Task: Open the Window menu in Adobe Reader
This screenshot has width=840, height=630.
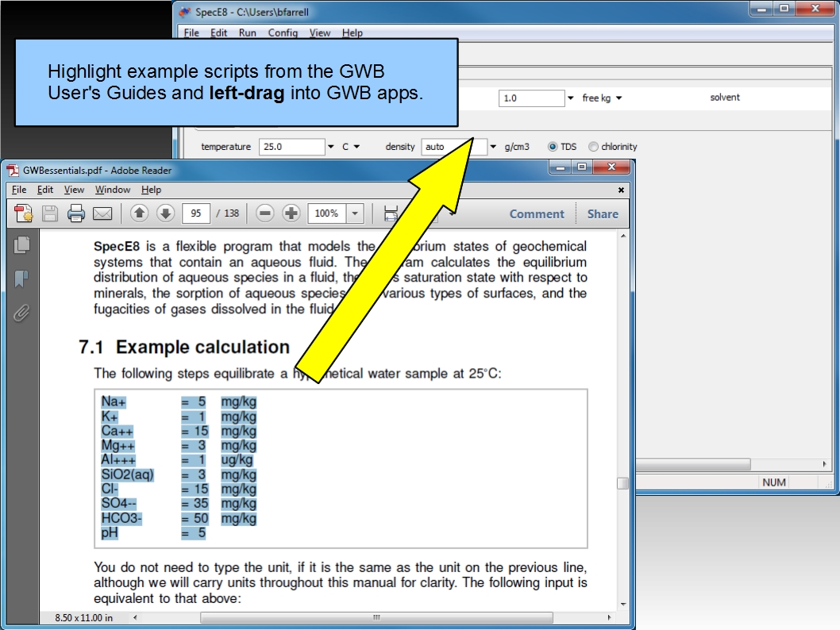Action: tap(113, 190)
